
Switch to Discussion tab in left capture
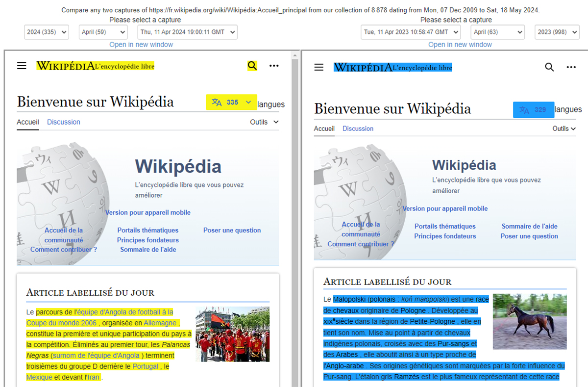click(x=64, y=122)
